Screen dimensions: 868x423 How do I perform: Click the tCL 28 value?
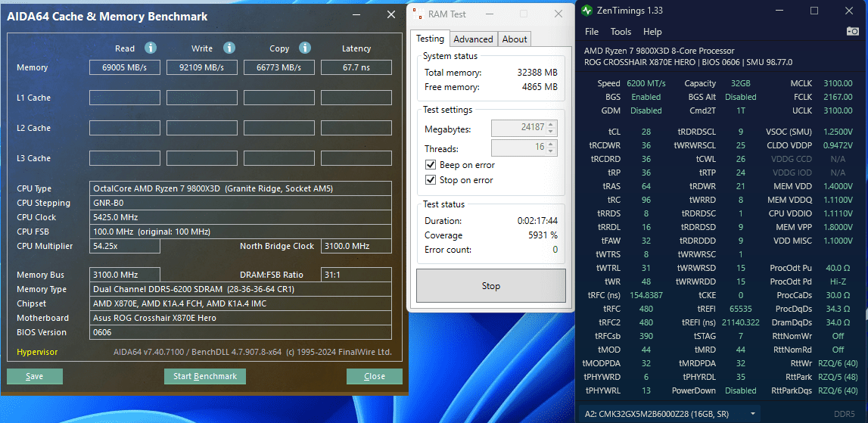pyautogui.click(x=646, y=132)
